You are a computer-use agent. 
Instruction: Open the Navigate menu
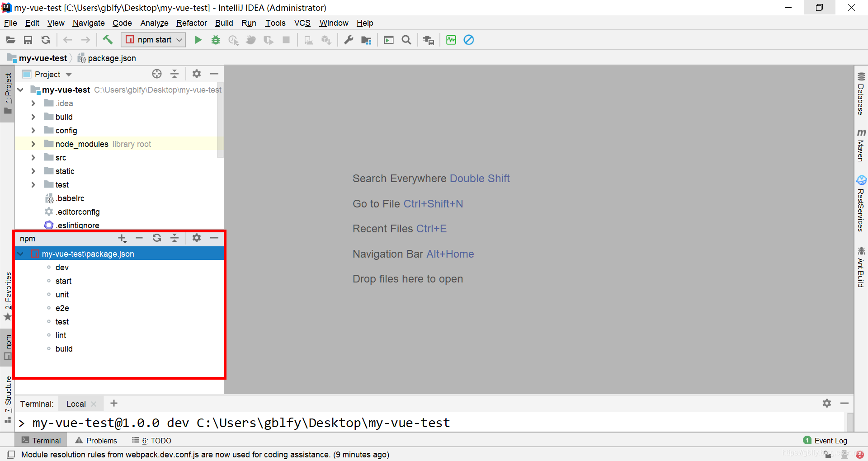[x=89, y=23]
